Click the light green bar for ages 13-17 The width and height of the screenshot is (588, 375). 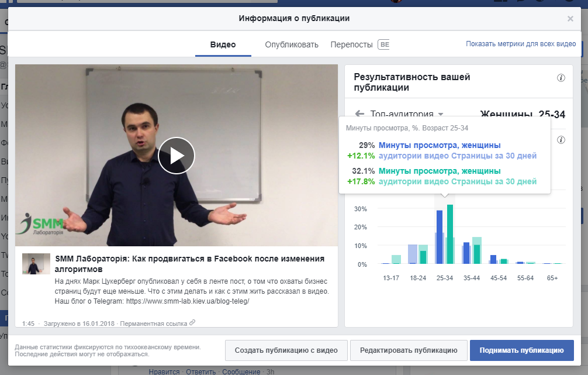coord(396,259)
